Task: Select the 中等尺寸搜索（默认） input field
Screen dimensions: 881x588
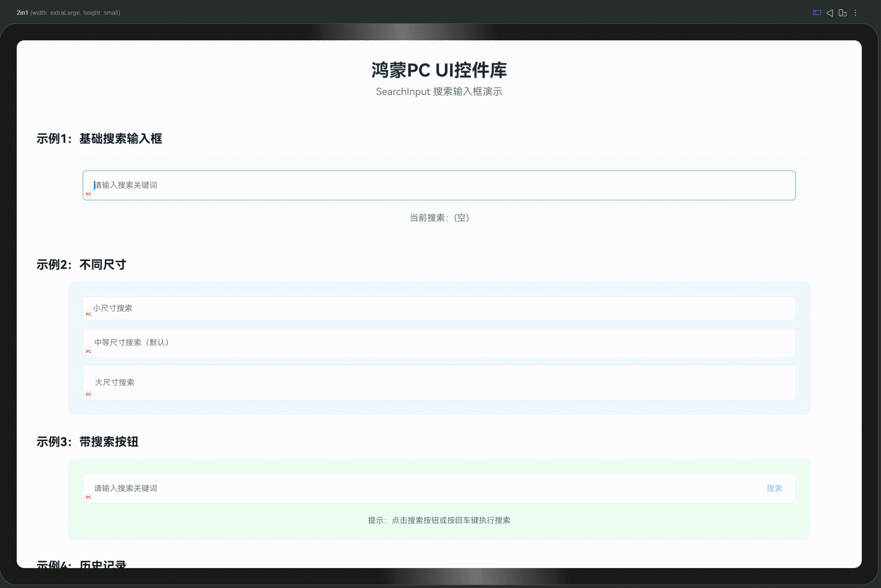Action: (263, 342)
